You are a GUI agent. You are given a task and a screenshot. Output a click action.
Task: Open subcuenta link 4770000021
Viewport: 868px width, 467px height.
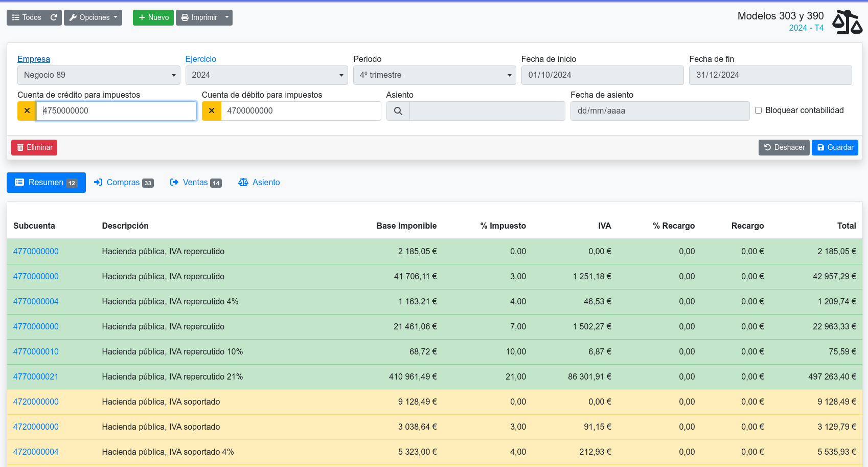pyautogui.click(x=36, y=377)
